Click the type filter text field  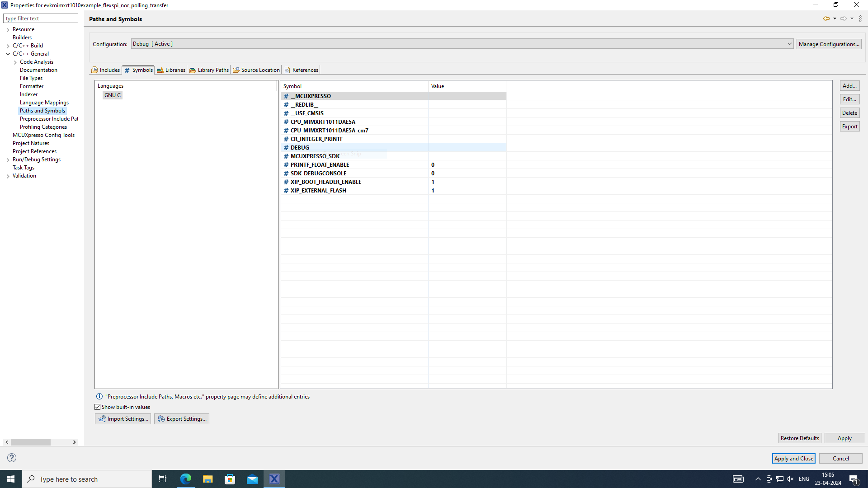41,18
